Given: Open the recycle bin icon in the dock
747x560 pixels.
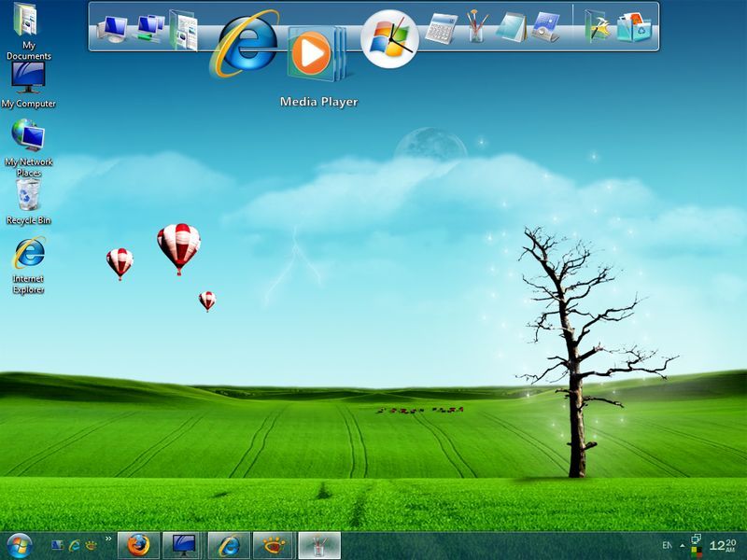Looking at the screenshot, I should point(635,28).
